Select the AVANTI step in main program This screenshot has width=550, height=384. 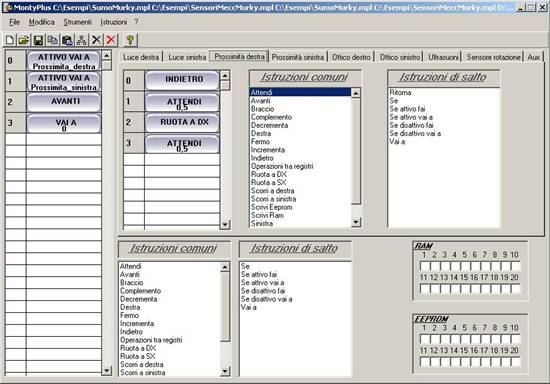(64, 102)
